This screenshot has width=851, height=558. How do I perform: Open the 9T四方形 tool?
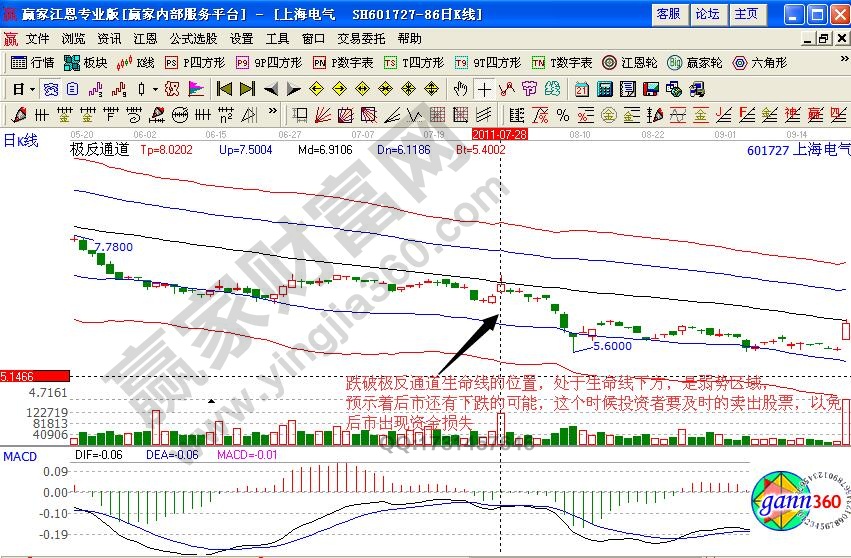(x=488, y=63)
